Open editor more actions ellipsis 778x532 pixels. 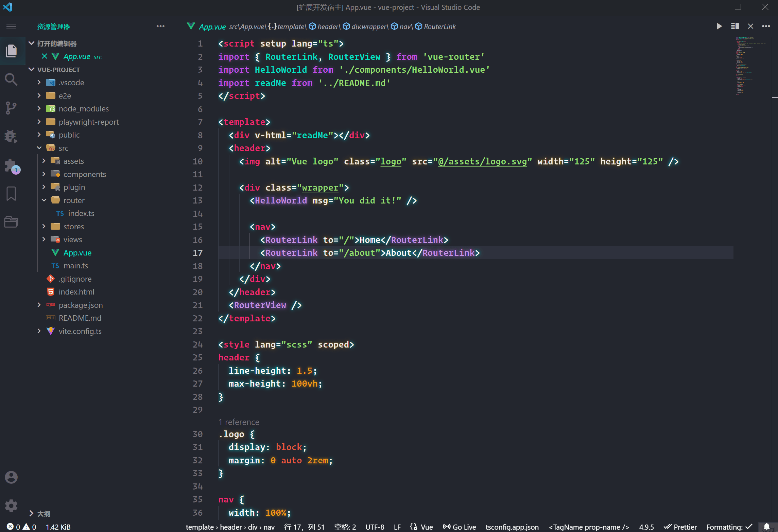coord(766,26)
